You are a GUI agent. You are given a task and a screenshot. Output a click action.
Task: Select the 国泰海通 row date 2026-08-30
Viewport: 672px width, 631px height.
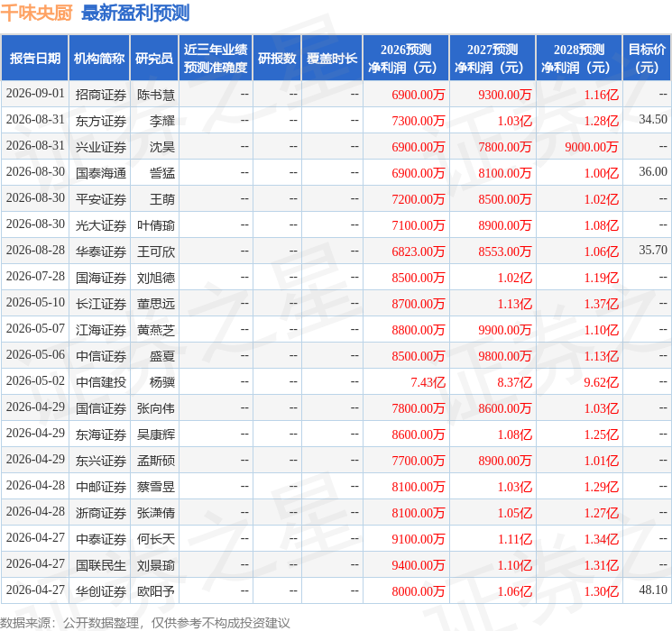click(x=35, y=172)
